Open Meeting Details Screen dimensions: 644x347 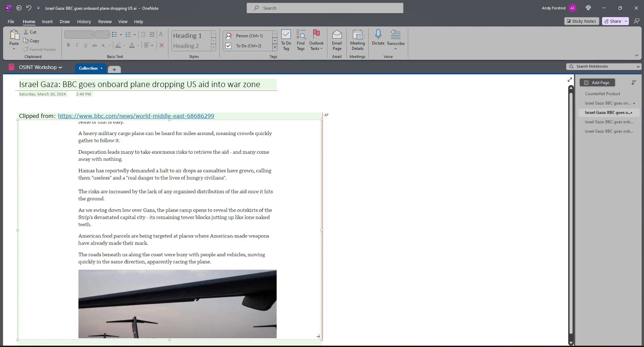tap(358, 40)
